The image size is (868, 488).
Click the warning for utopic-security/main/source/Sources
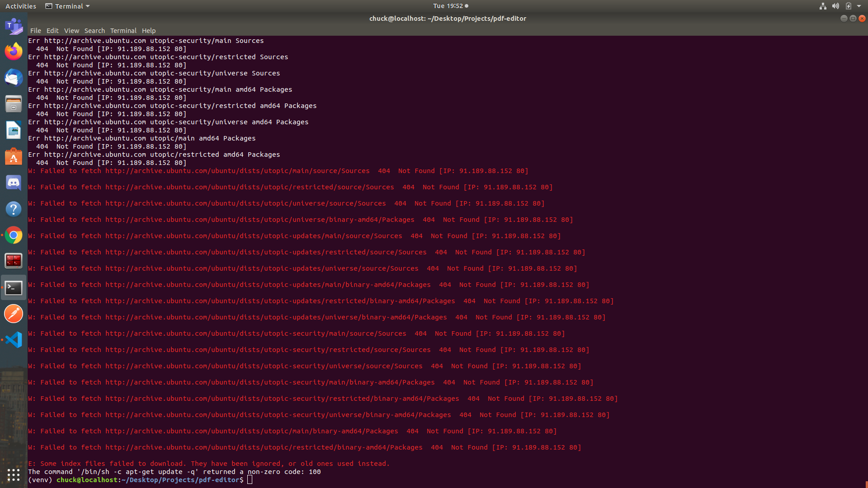pyautogui.click(x=297, y=333)
